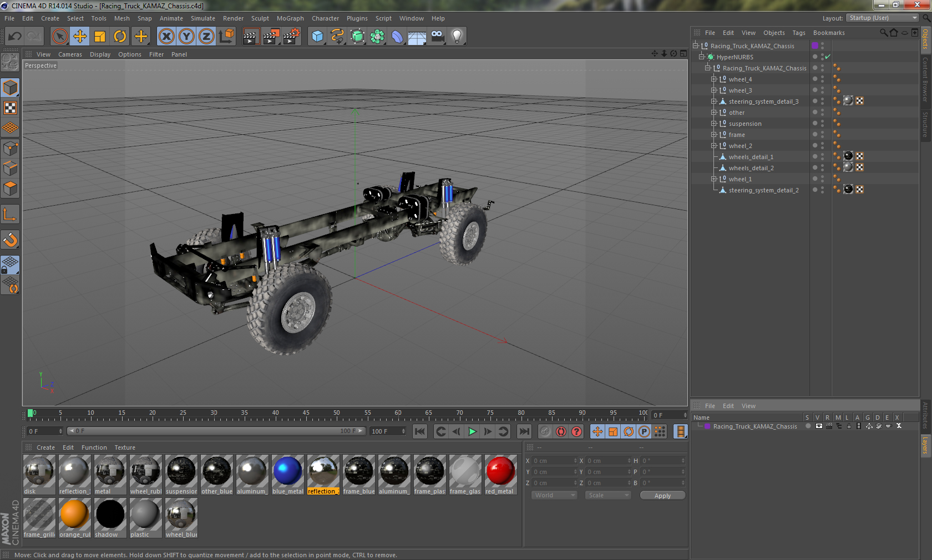Click the coordinate system icon
Screen dimensions: 932x560
[x=226, y=37]
